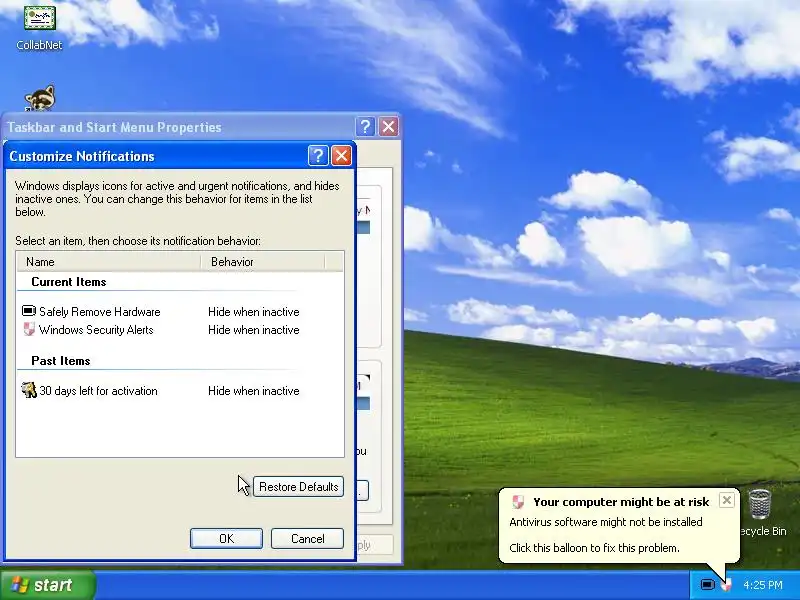Image resolution: width=800 pixels, height=600 pixels.
Task: Confirm with the OK button
Action: point(227,539)
